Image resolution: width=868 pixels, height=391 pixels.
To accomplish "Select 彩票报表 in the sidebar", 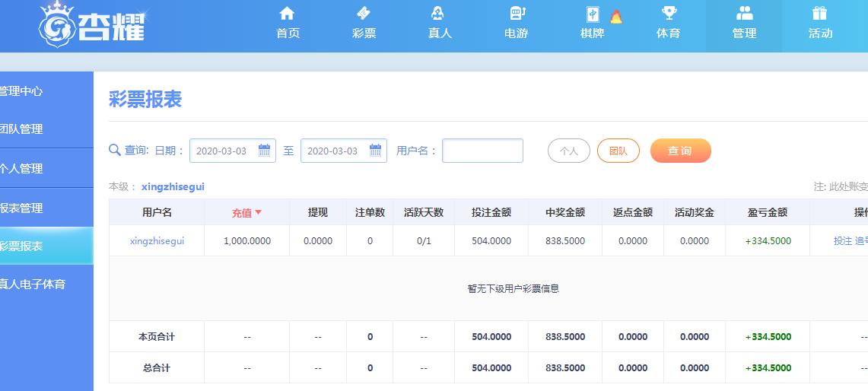I will [x=46, y=246].
